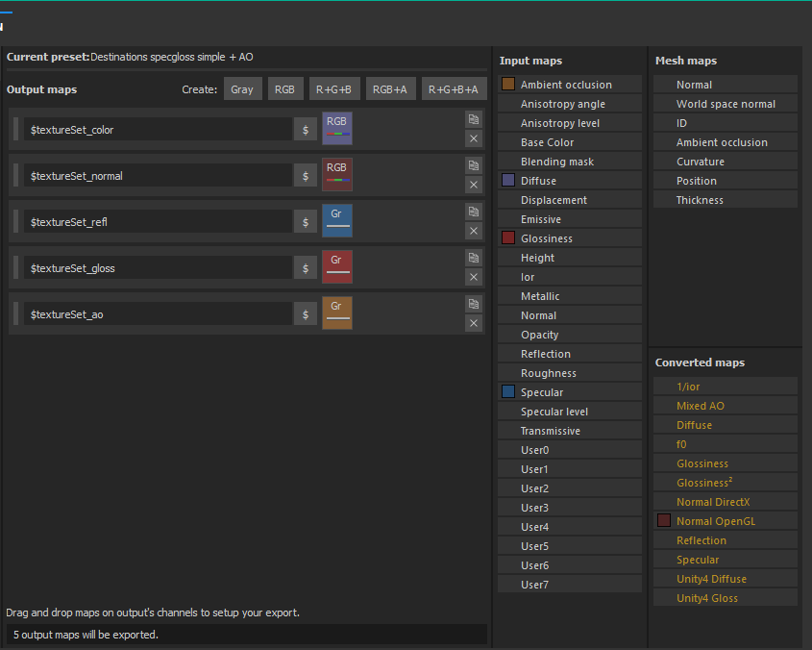Select Normal OpenGL converted map
The width and height of the screenshot is (812, 650).
click(x=725, y=520)
